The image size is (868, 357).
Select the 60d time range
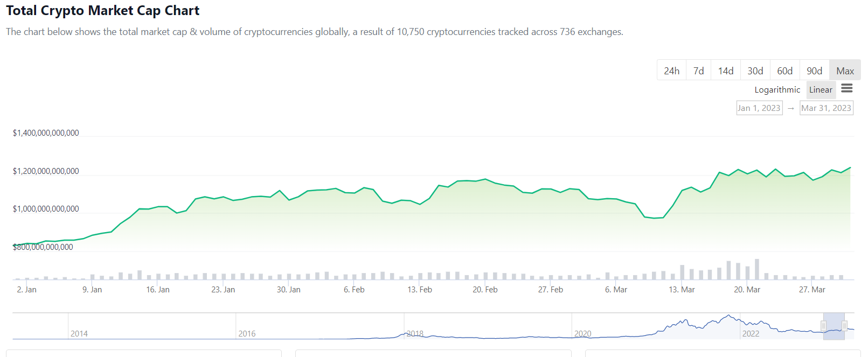point(785,71)
